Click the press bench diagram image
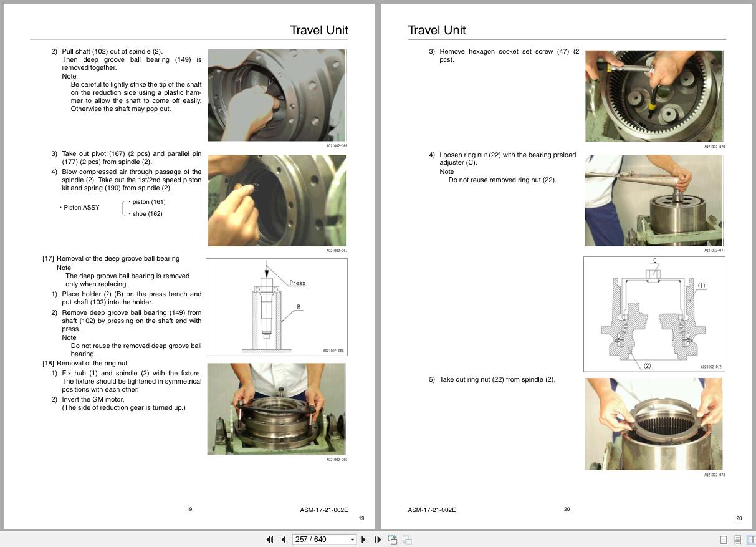 coord(276,306)
